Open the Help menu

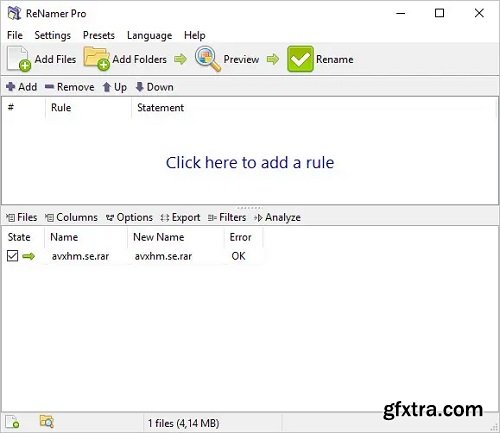(x=195, y=35)
